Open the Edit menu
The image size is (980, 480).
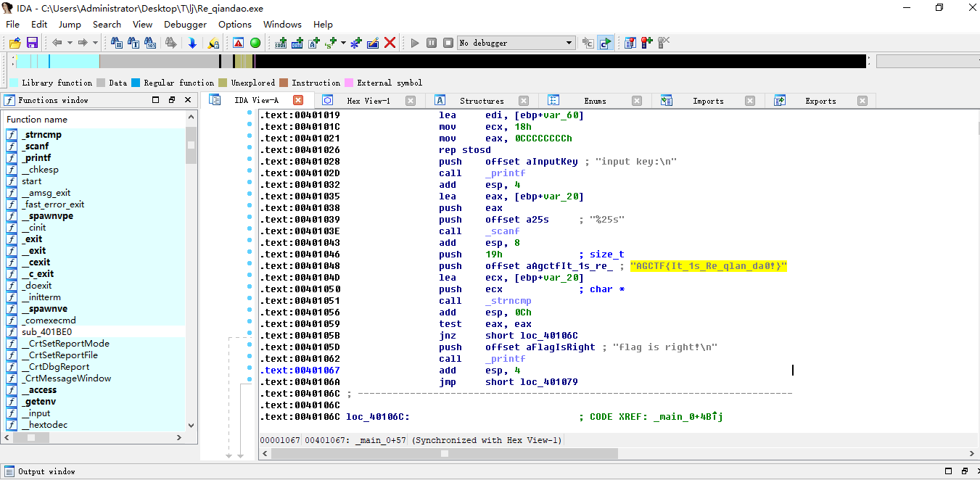(x=39, y=24)
